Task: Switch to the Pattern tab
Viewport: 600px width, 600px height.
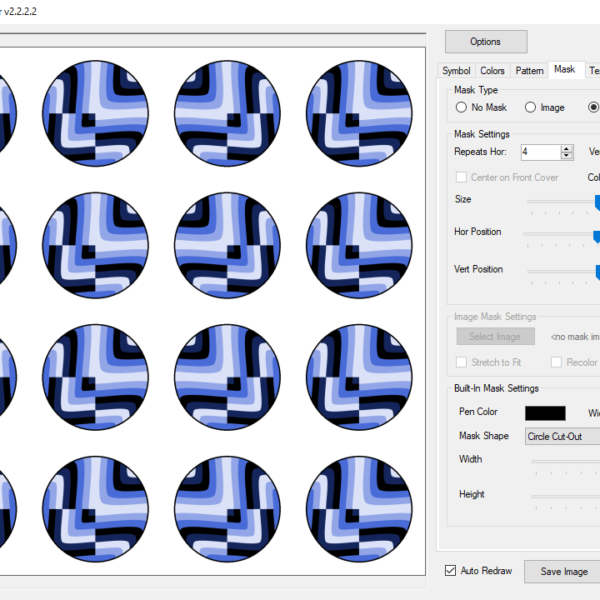Action: point(529,71)
